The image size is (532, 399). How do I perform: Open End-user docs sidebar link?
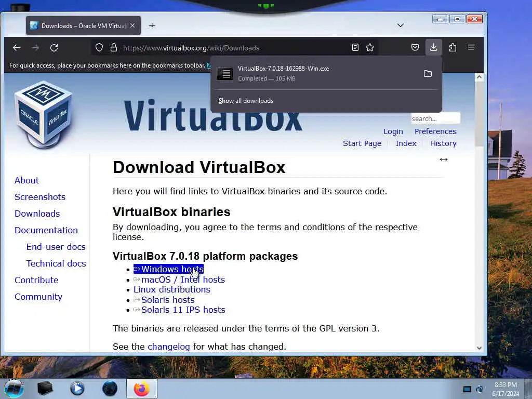(x=56, y=247)
